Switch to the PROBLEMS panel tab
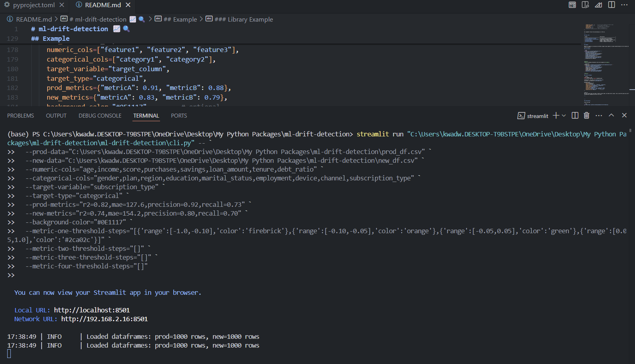Screen dimensions: 635x364 20,116
